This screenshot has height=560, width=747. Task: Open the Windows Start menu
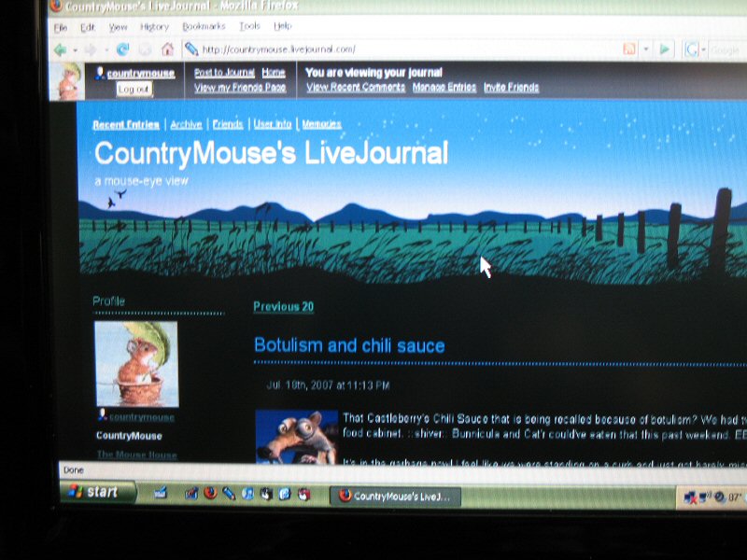click(x=98, y=492)
